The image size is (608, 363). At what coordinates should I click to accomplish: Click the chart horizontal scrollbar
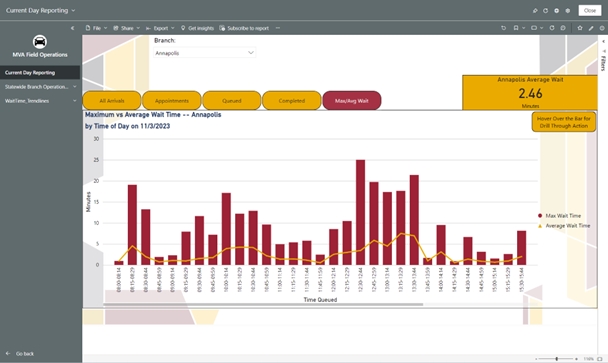click(x=263, y=304)
